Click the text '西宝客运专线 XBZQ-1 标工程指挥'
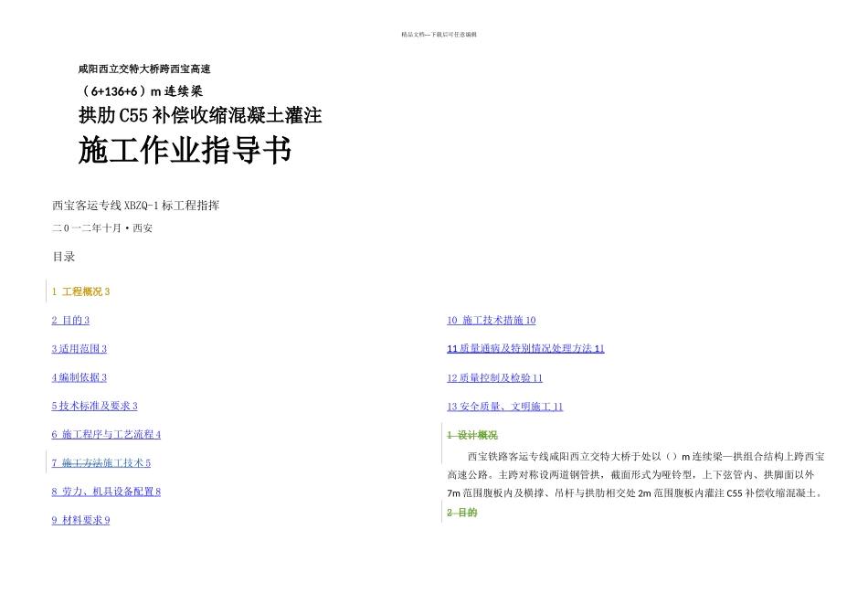Screen dimensions: 868x614 tap(135, 206)
